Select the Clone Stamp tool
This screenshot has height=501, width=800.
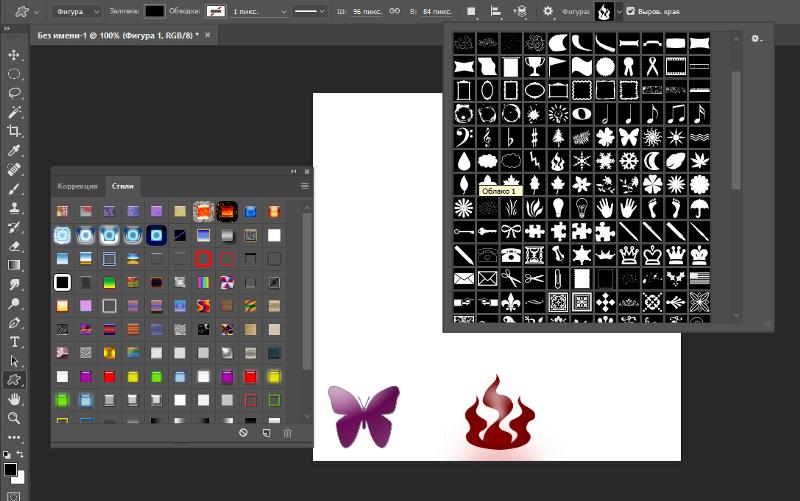(x=14, y=208)
